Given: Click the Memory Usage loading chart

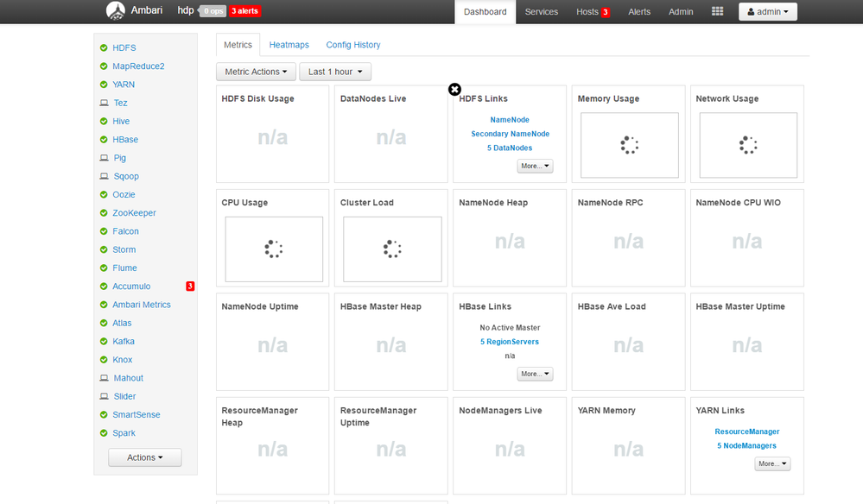Looking at the screenshot, I should (630, 145).
